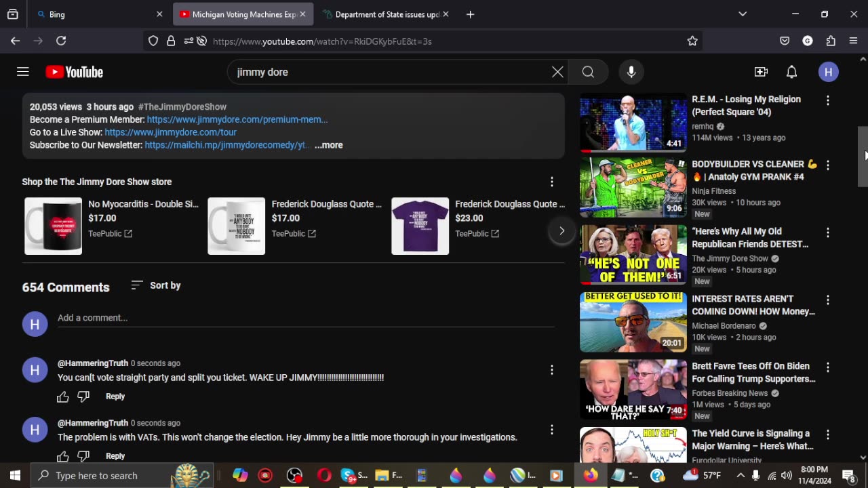The height and width of the screenshot is (488, 868).
Task: Go to YouTube home via logo
Action: coord(75,72)
